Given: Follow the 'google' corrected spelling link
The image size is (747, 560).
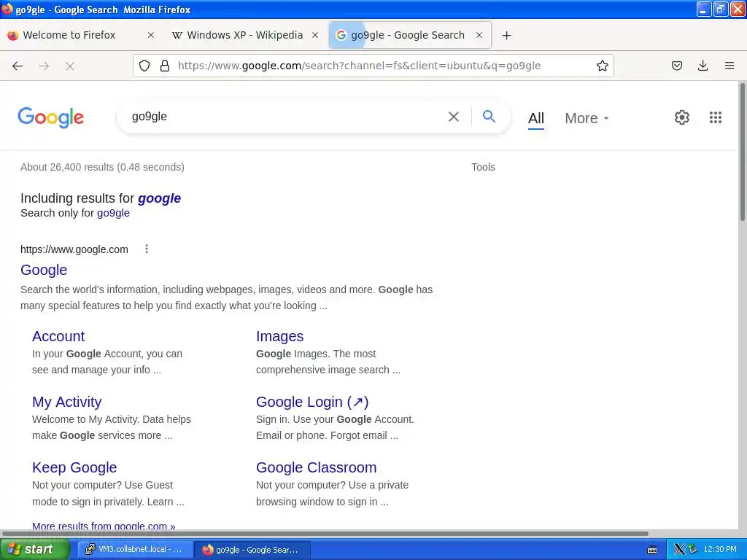Looking at the screenshot, I should click(x=159, y=198).
